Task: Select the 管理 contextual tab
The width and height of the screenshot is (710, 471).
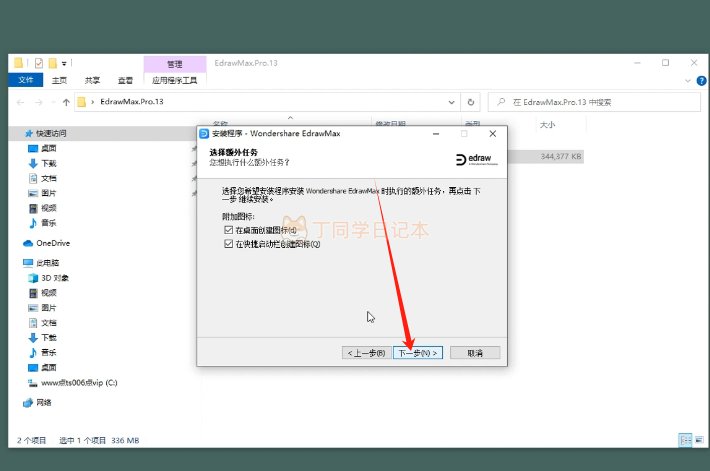Action: coord(175,64)
